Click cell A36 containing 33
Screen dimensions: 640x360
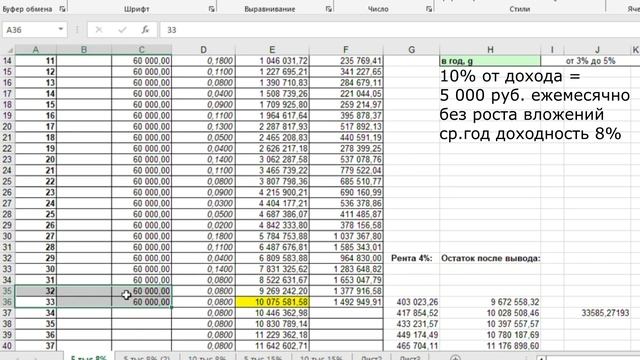[x=36, y=302]
